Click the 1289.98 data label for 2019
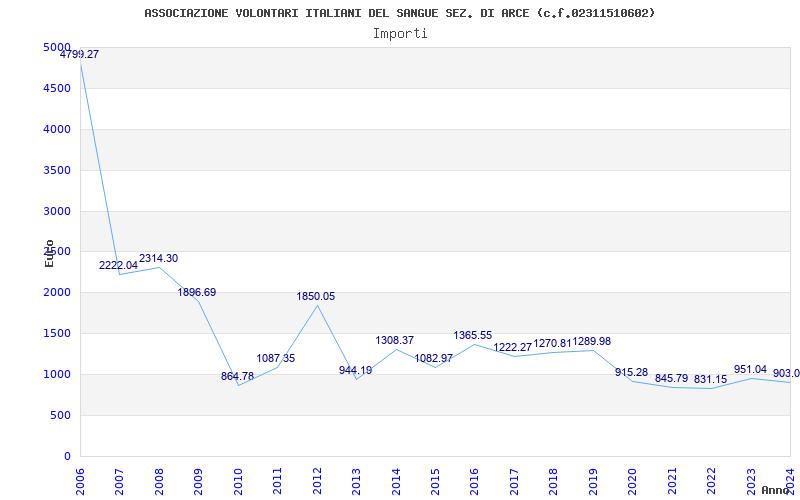Screen dimensions: 800x500 (592, 342)
